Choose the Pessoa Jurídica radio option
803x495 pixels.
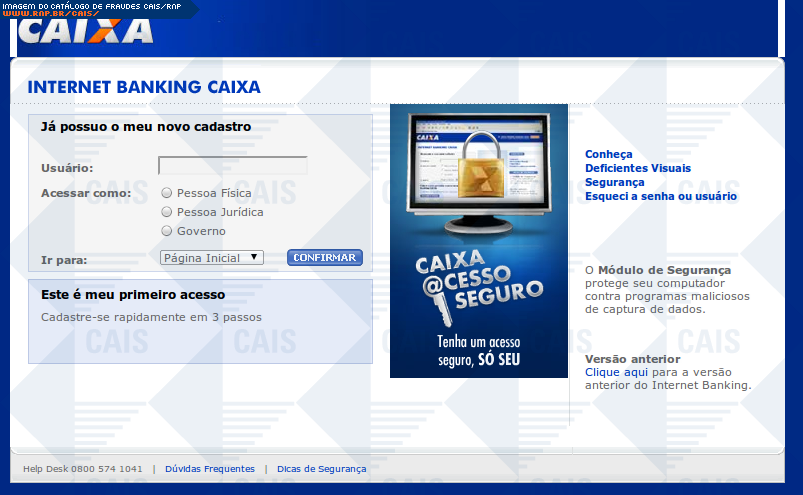point(167,212)
